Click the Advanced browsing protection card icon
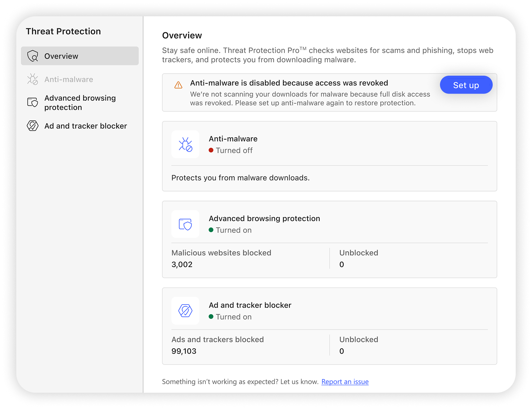This screenshot has width=532, height=409. (185, 224)
